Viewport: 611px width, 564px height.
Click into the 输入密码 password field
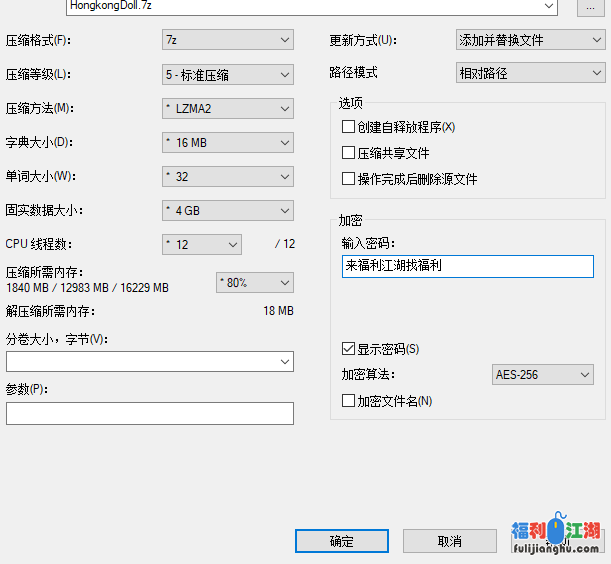(467, 267)
